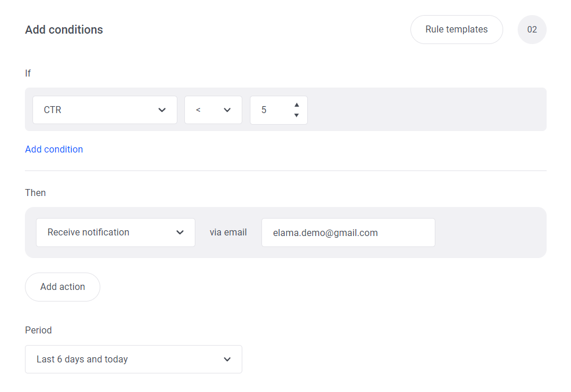Viewport: 571px width, 392px height.
Task: Focus the condition value field showing 5
Action: point(279,110)
